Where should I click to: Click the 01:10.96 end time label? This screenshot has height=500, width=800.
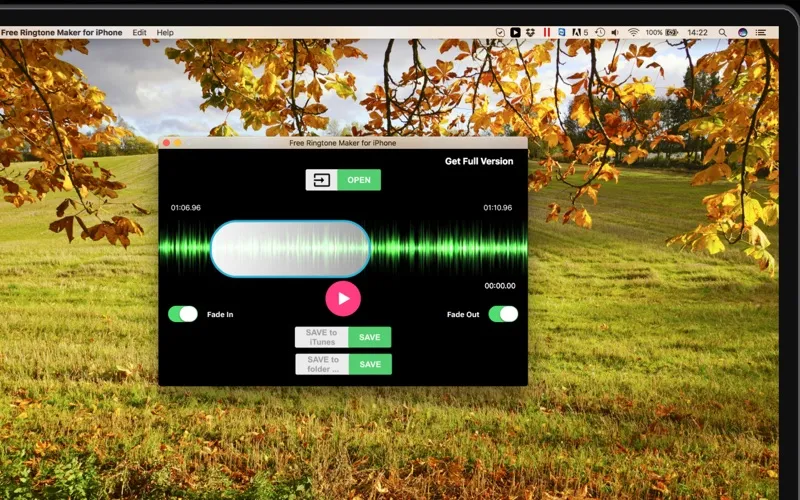497,208
